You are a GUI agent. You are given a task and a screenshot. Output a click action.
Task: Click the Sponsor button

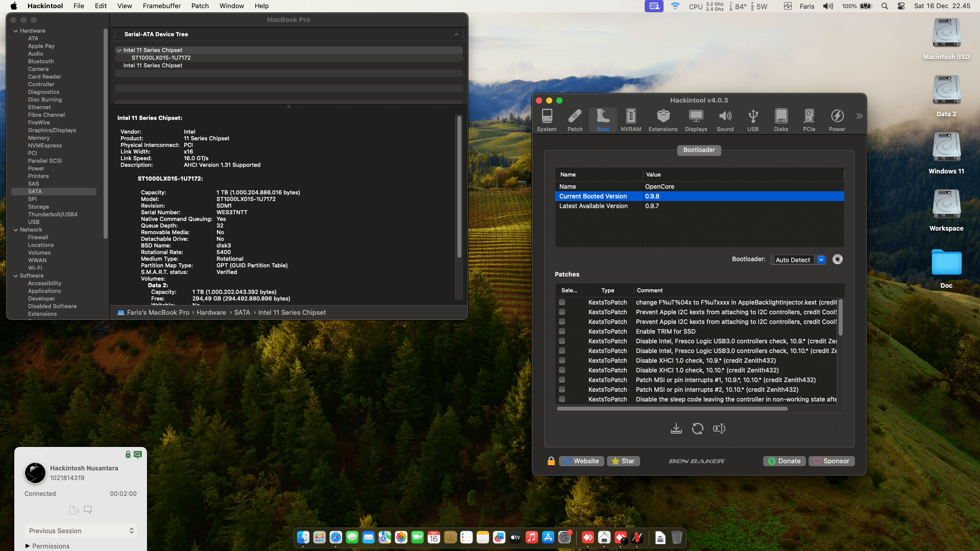pyautogui.click(x=831, y=461)
